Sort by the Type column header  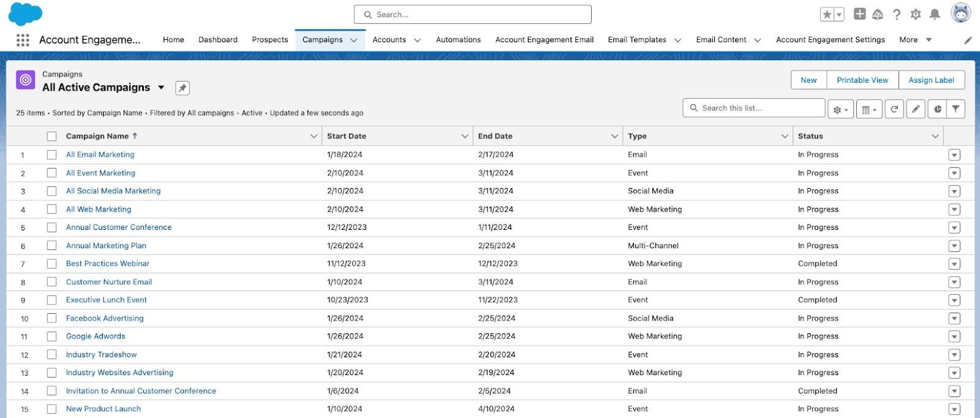637,136
